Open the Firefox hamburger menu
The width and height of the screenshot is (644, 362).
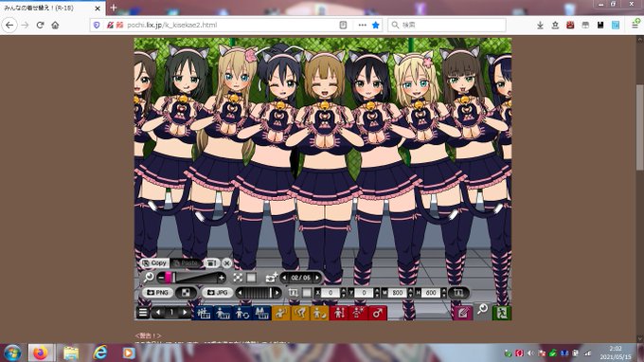coord(635,25)
